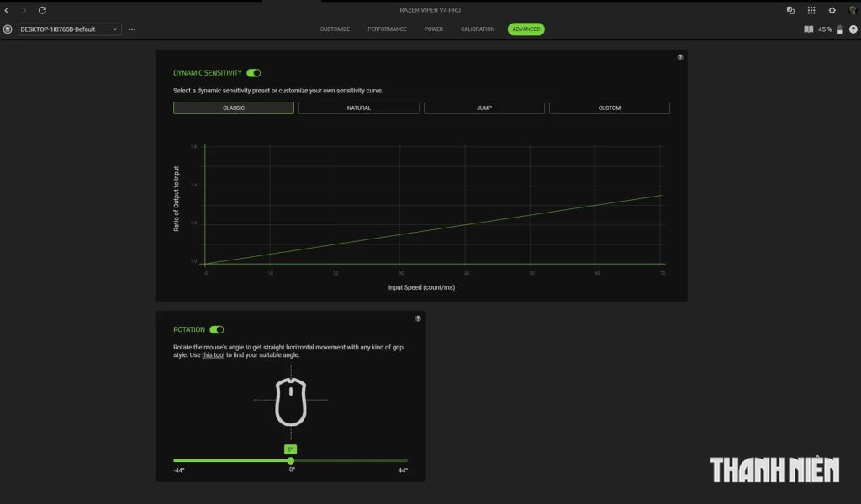Screen dimensions: 861x504
Task: Switch to the Performance tab
Action: [387, 29]
